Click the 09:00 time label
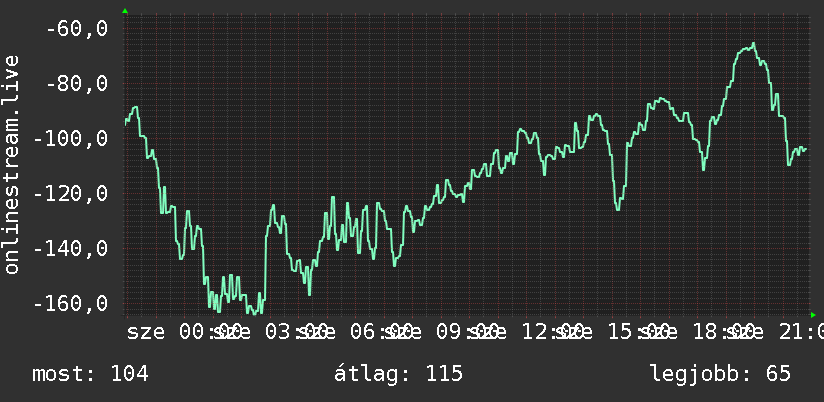The image size is (824, 402). point(469,332)
